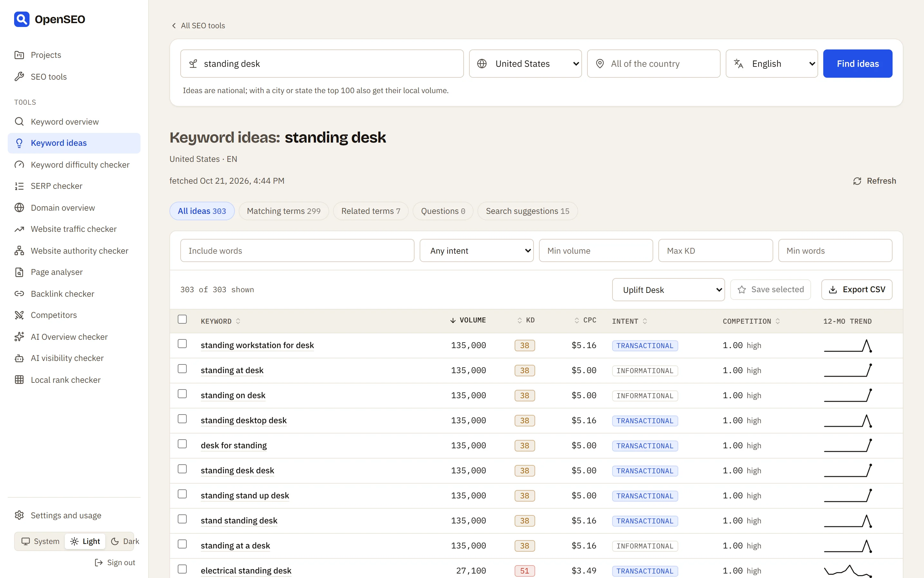Open Settings and usage gear icon

coord(19,515)
